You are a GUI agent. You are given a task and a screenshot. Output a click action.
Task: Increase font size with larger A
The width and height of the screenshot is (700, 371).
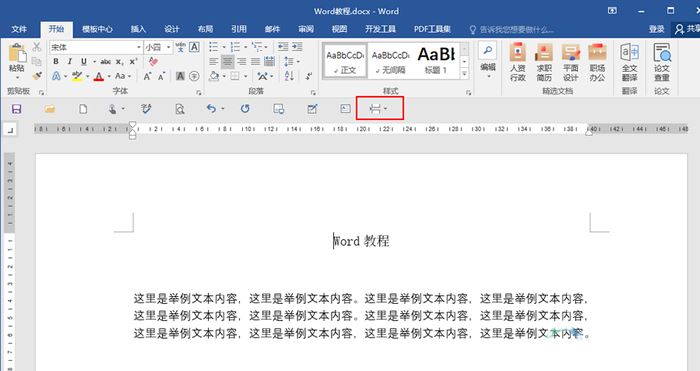147,76
